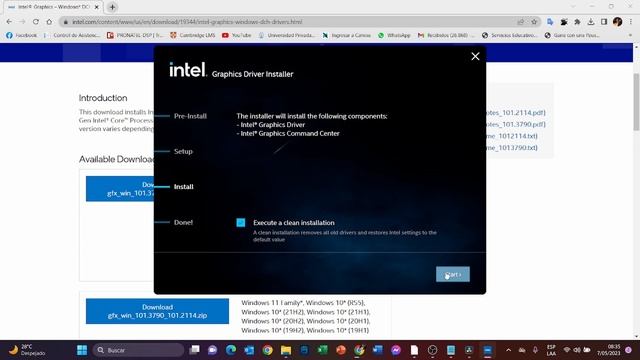Click the Intel logo in the installer
This screenshot has height=360, width=640.
(x=188, y=70)
